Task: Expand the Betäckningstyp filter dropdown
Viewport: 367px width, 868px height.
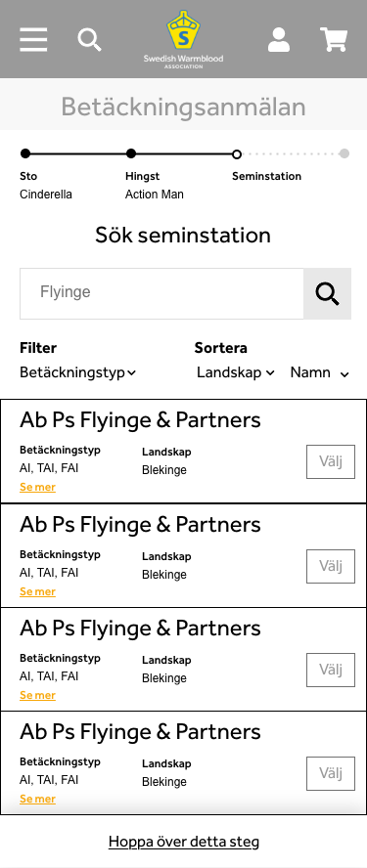Action: coord(77,372)
